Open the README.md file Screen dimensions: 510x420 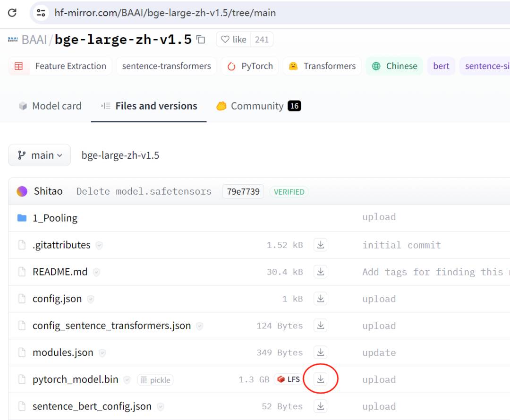click(60, 272)
